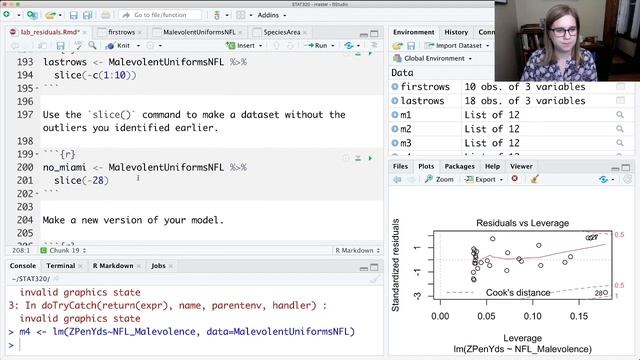Toggle the document outline in the editor
Screen dimensions: 640x360
(374, 46)
